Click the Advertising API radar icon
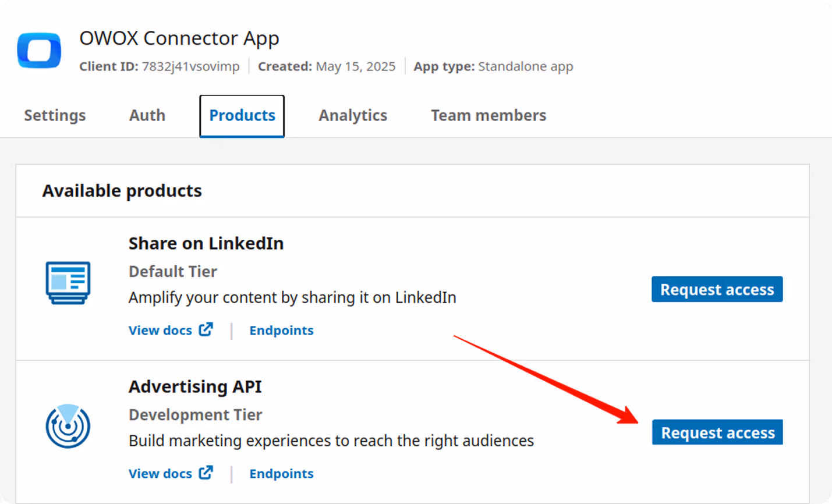832x504 pixels. 67,427
